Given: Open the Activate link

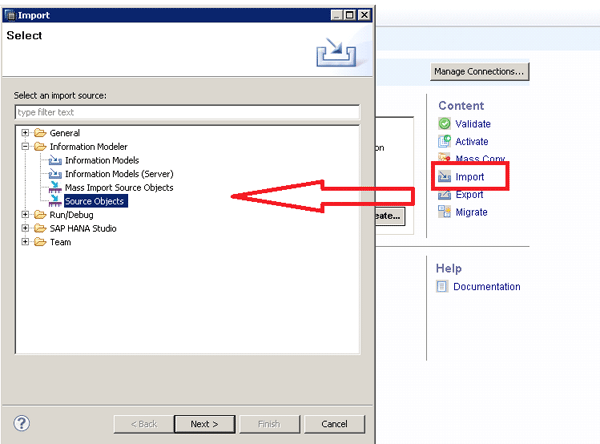Looking at the screenshot, I should point(471,142).
